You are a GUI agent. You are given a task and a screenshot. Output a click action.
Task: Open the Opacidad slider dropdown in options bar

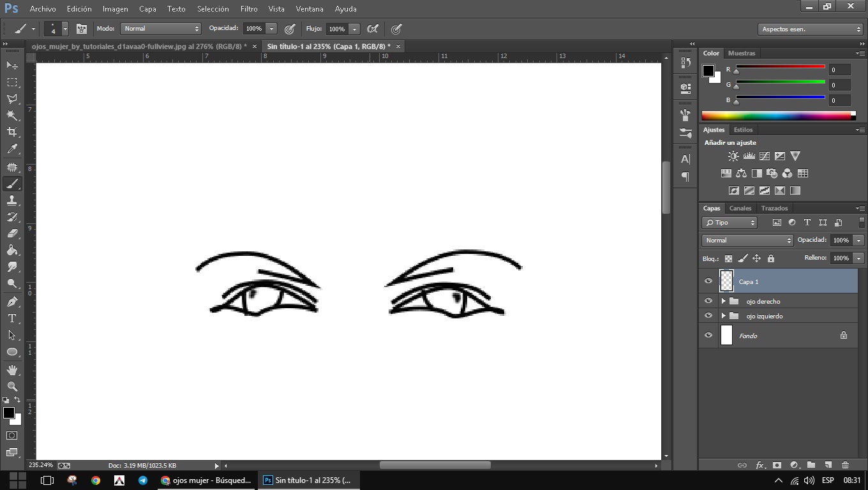tap(272, 29)
